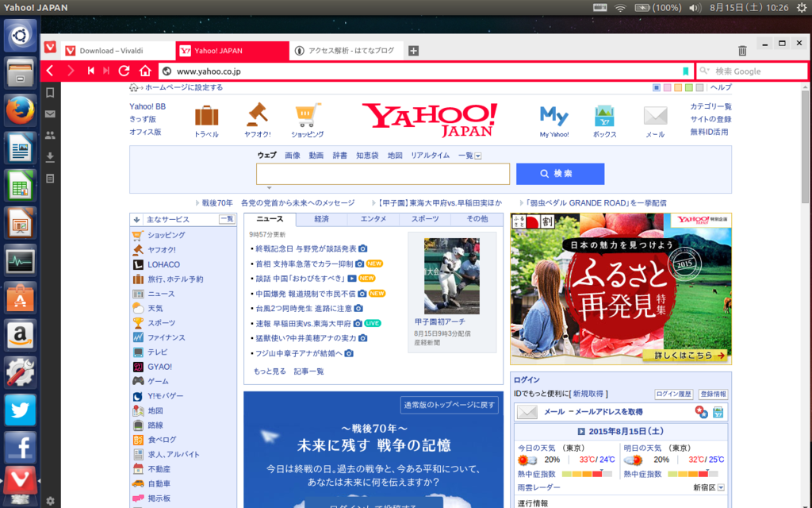The image size is (812, 508).
Task: Open the Ubuntu Dash home button
Action: click(21, 36)
